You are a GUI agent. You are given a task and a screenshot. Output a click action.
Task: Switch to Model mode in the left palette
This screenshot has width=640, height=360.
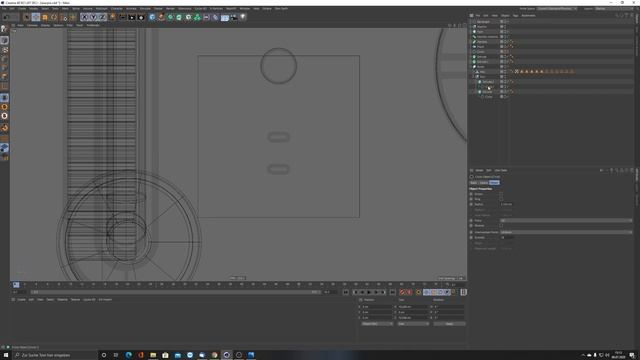[x=4, y=40]
